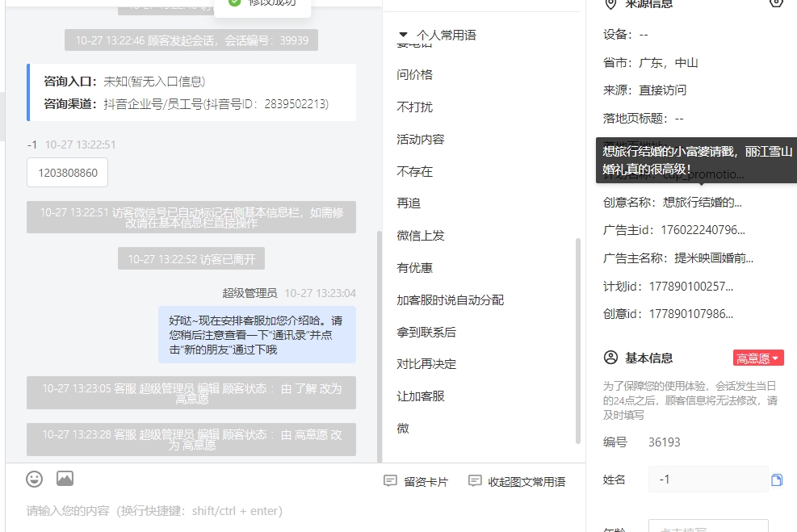Select the 拿到联系后 quick phrase
Viewport: 797px width, 532px height.
426,332
